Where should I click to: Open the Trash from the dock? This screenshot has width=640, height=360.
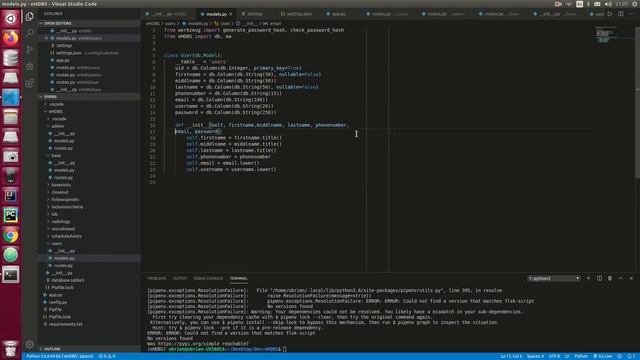pos(11,349)
